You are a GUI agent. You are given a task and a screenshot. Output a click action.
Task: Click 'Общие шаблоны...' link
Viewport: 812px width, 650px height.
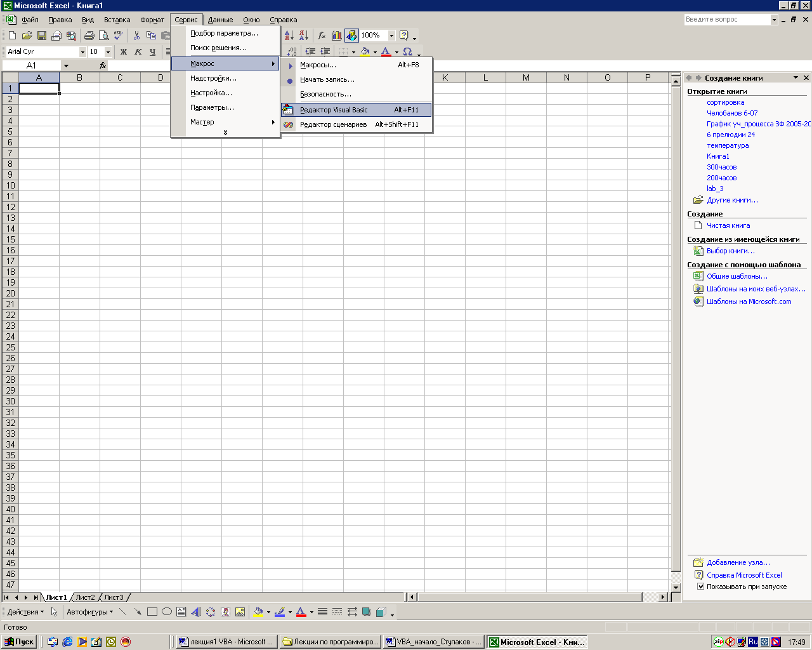pos(737,276)
